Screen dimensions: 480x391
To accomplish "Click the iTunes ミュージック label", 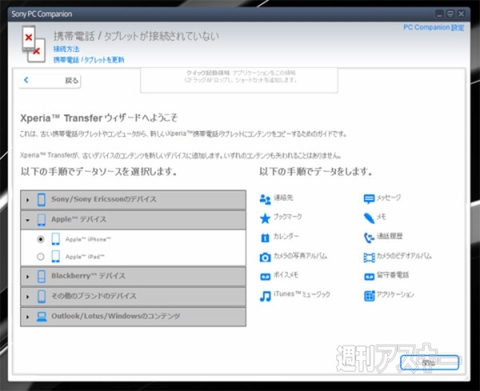I will click(x=302, y=294).
